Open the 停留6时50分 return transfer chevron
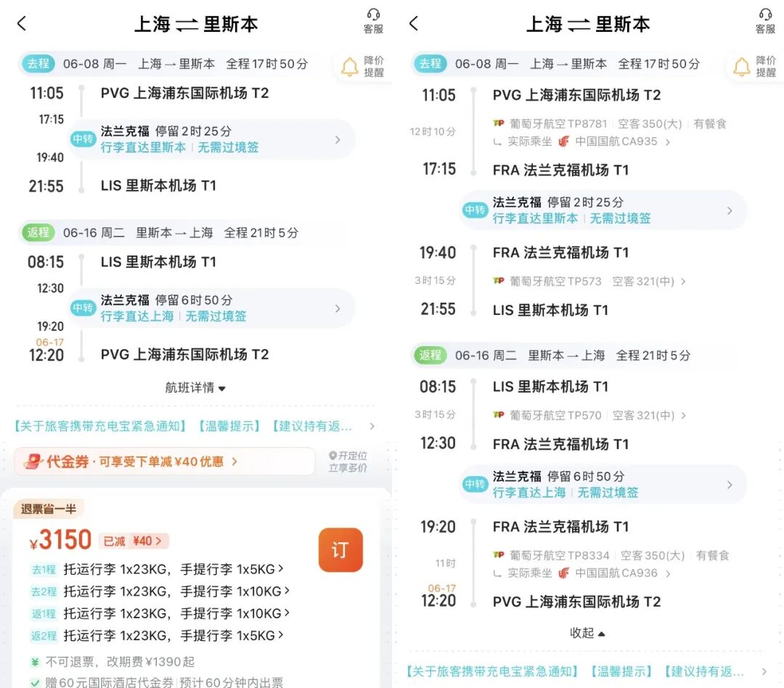Image resolution: width=784 pixels, height=688 pixels. tap(338, 308)
